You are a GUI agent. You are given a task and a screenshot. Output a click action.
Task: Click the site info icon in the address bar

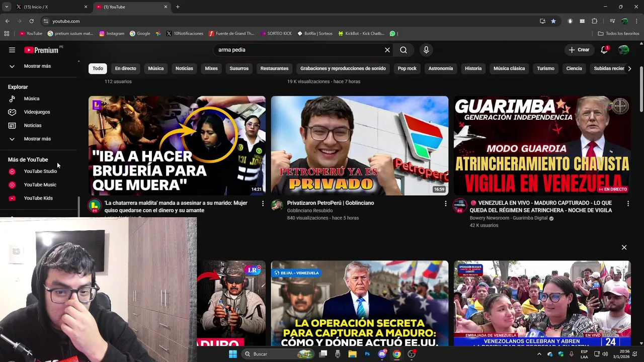46,21
